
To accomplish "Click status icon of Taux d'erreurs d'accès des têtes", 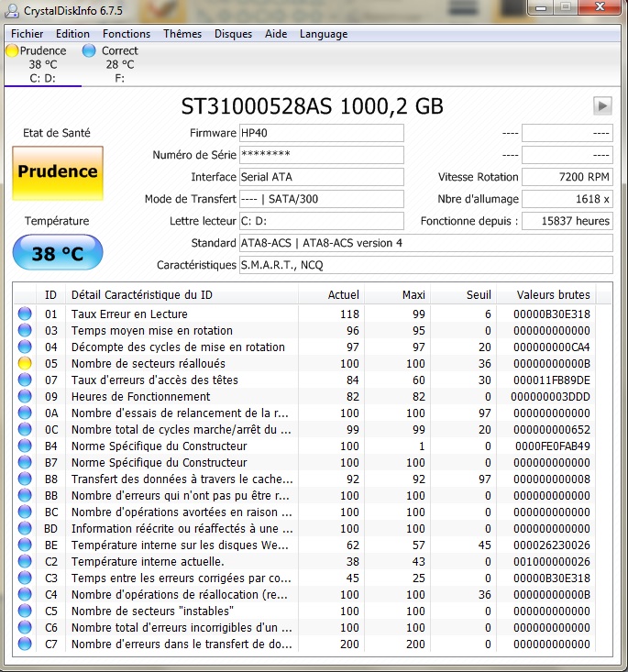I will point(25,380).
